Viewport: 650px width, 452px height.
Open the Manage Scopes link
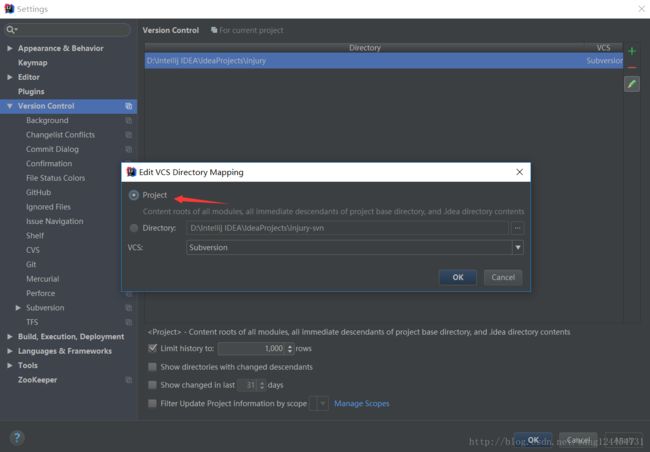pyautogui.click(x=361, y=403)
